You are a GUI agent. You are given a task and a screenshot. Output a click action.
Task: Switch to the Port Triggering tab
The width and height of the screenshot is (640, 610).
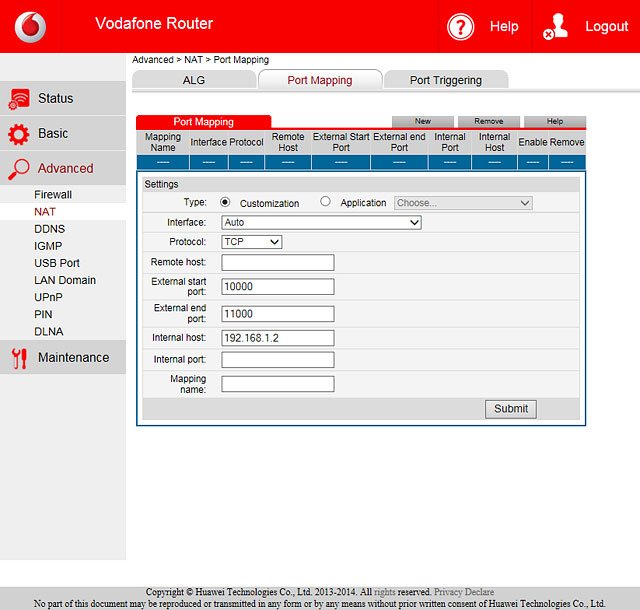[x=445, y=80]
